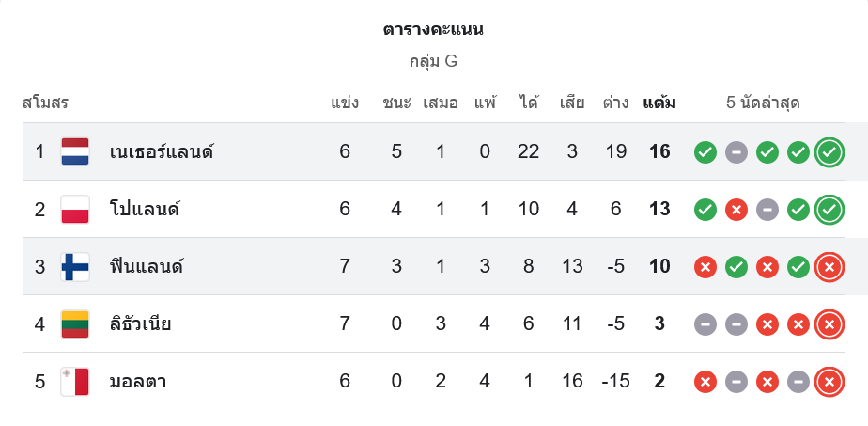Image resolution: width=868 pixels, height=426 pixels.
Task: Click the Finland flag icon
Action: pos(75,267)
